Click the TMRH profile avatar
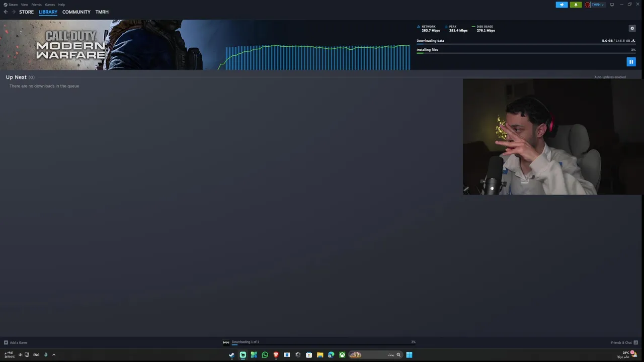 tap(588, 5)
